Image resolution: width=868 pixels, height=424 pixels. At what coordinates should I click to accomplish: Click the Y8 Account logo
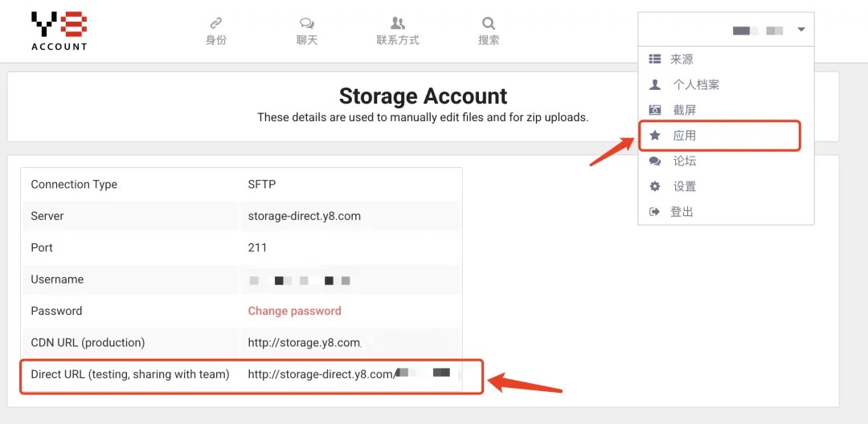(x=59, y=31)
